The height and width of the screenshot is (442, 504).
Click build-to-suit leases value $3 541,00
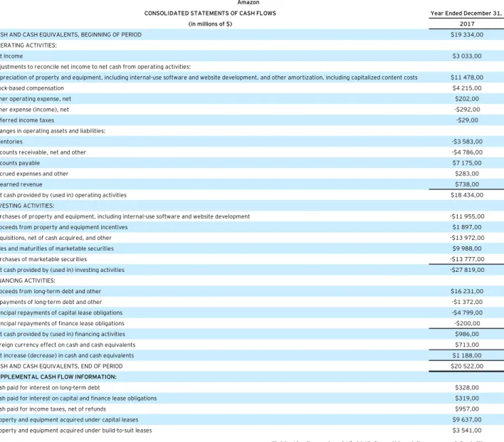click(467, 430)
